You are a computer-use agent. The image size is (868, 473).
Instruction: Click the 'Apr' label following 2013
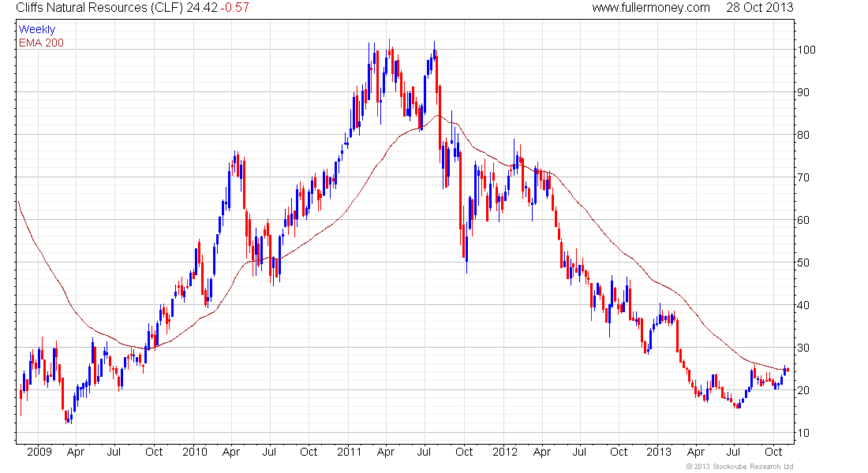tap(696, 453)
